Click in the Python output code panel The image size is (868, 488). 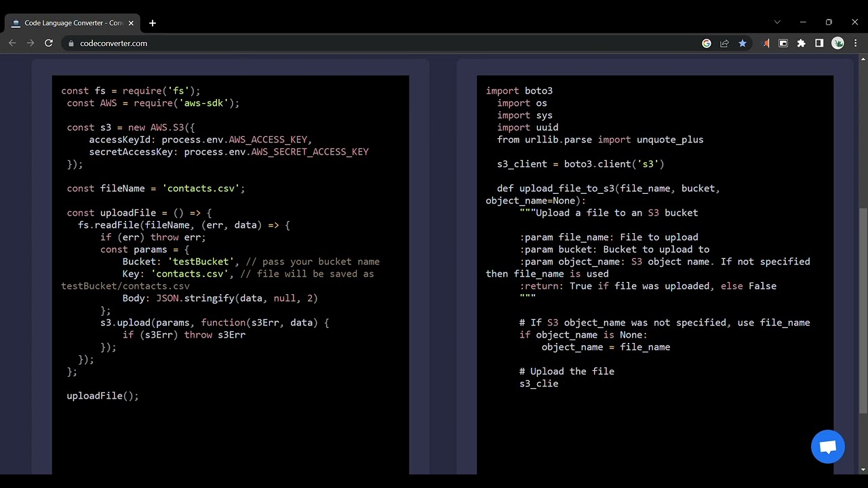click(655, 274)
